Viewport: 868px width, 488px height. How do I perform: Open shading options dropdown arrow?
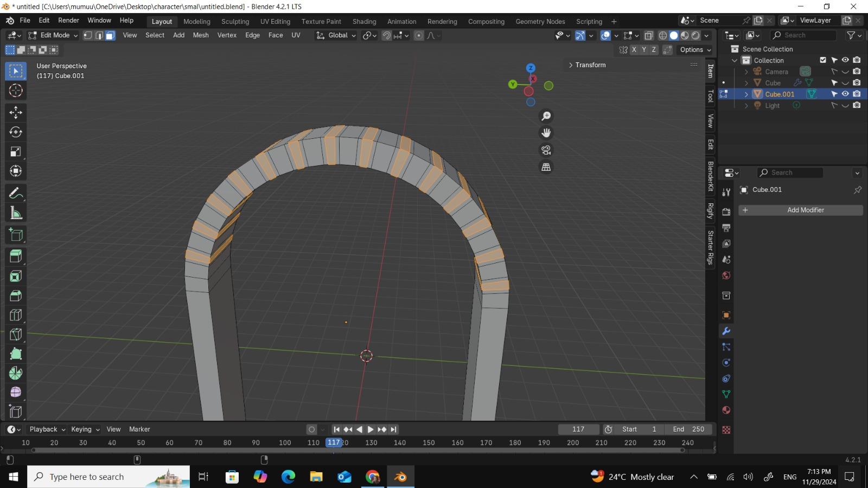point(706,35)
